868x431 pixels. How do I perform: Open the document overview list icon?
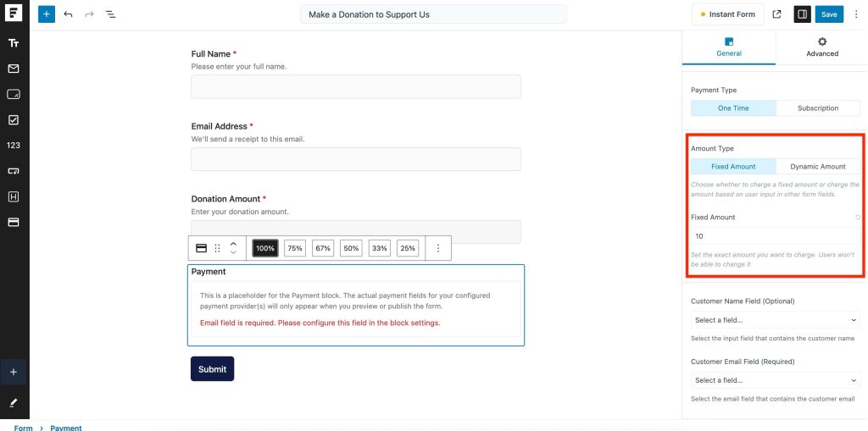pos(111,14)
